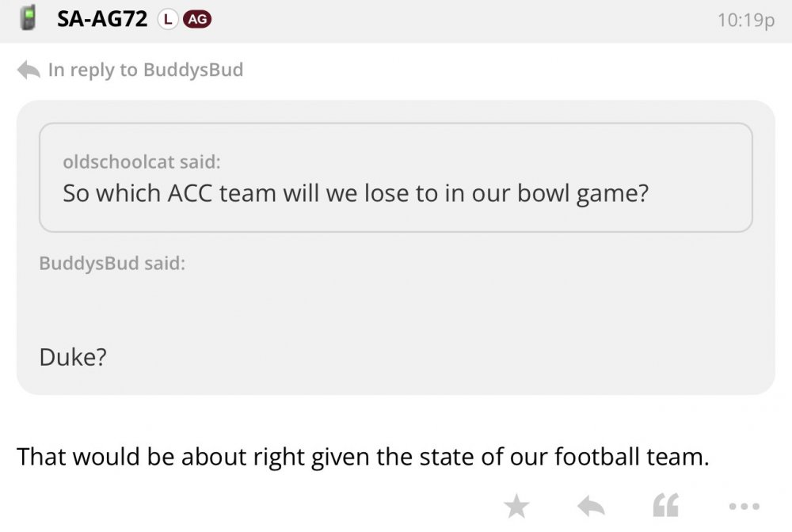Click the circled L badge icon
Viewport: 792px width, 532px height.
coord(166,20)
